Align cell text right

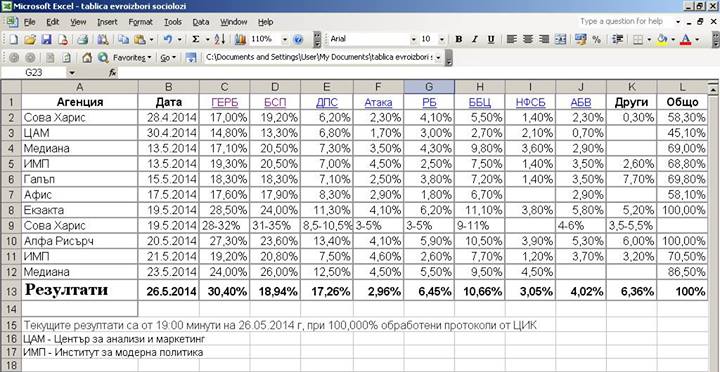[x=544, y=39]
